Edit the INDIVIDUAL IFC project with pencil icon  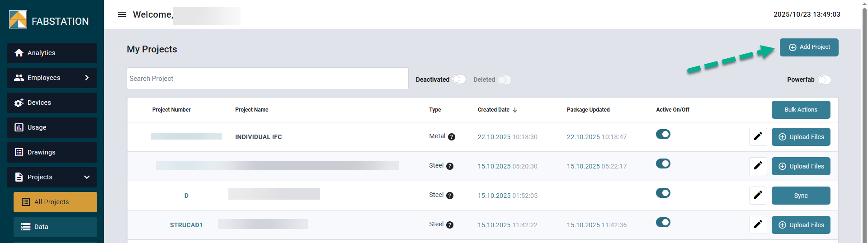(758, 136)
